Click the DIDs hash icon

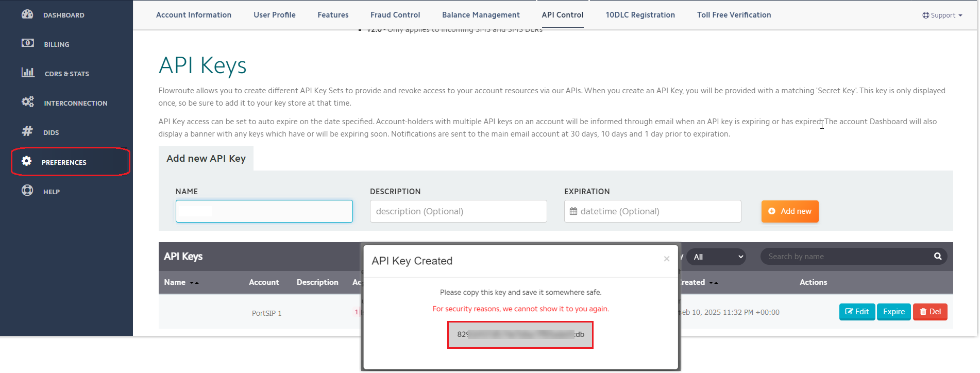pyautogui.click(x=27, y=131)
